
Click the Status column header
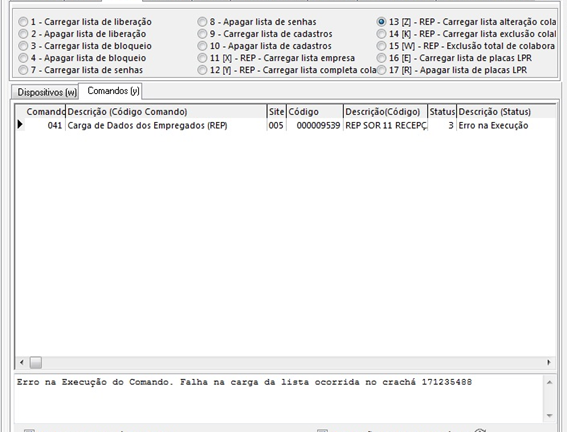pos(442,112)
